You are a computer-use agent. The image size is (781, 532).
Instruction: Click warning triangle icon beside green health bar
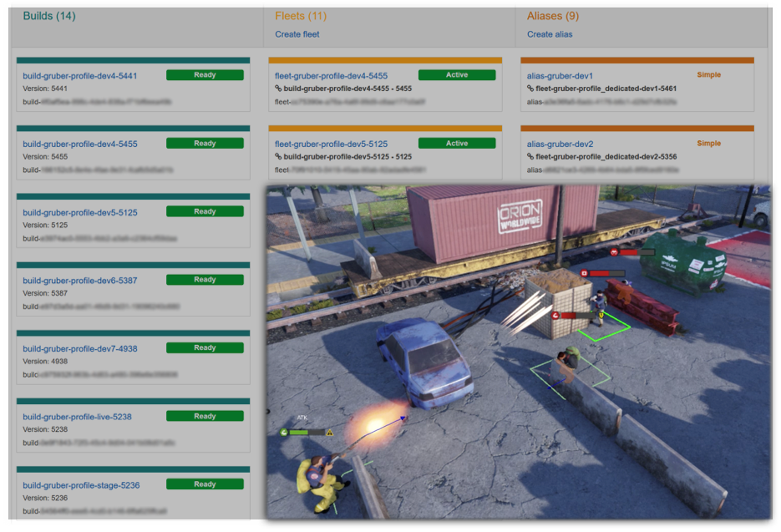pyautogui.click(x=329, y=433)
